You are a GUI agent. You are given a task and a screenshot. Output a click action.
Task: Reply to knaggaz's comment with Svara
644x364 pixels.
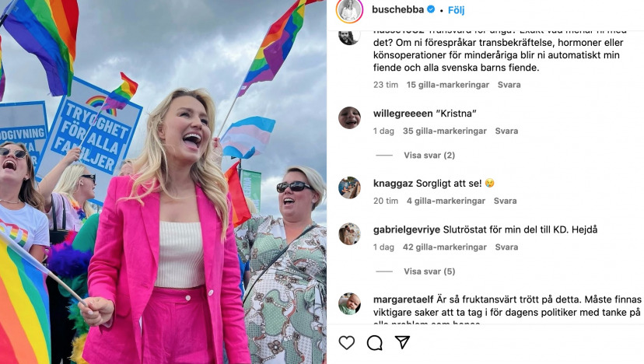point(506,201)
